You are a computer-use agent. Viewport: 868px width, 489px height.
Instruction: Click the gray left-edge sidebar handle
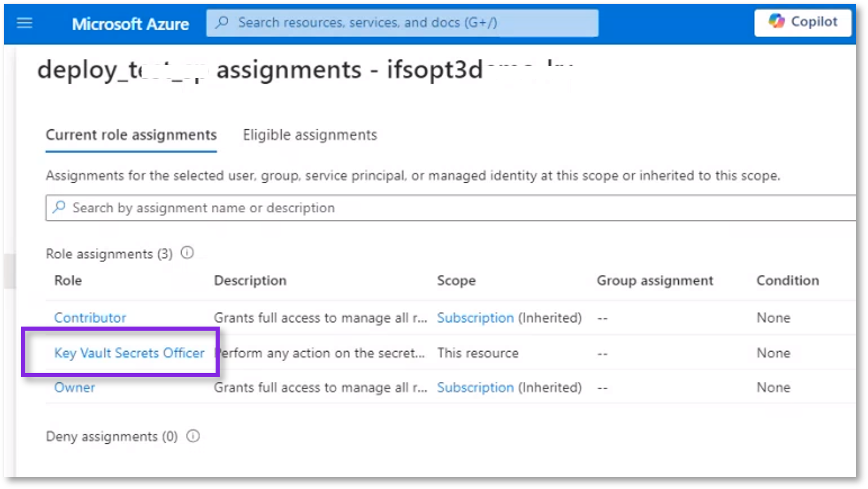click(x=10, y=271)
